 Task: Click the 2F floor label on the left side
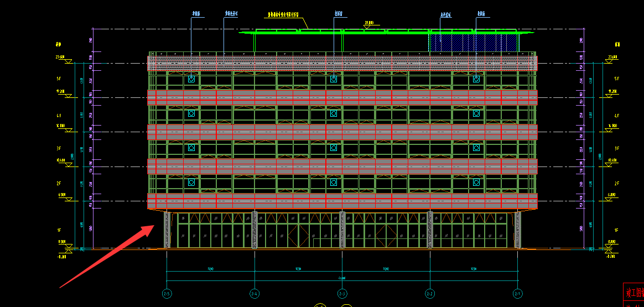click(59, 183)
